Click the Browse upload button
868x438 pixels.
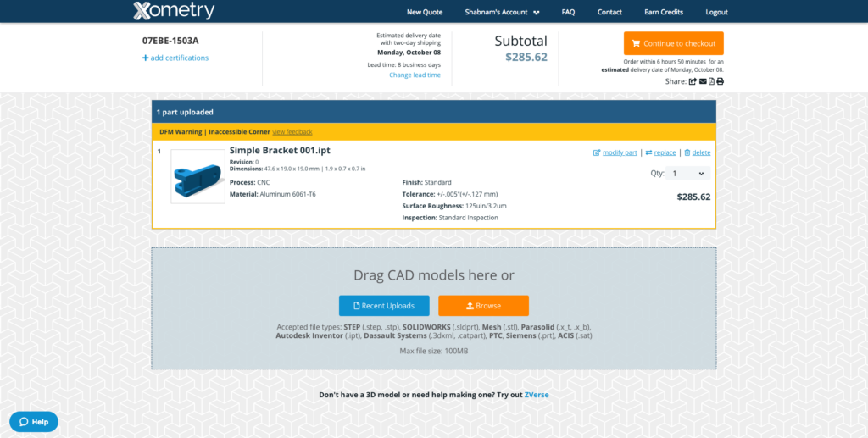(x=483, y=306)
